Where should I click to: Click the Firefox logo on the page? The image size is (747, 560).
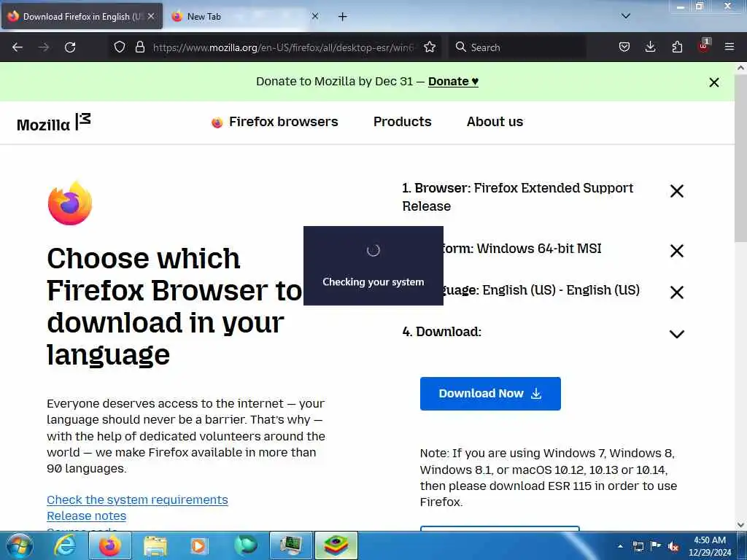click(x=70, y=203)
